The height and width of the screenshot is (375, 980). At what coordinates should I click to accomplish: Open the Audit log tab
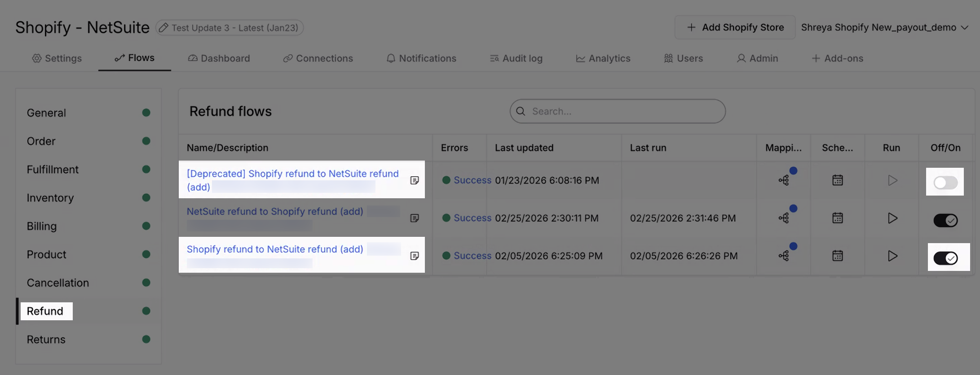coord(516,58)
